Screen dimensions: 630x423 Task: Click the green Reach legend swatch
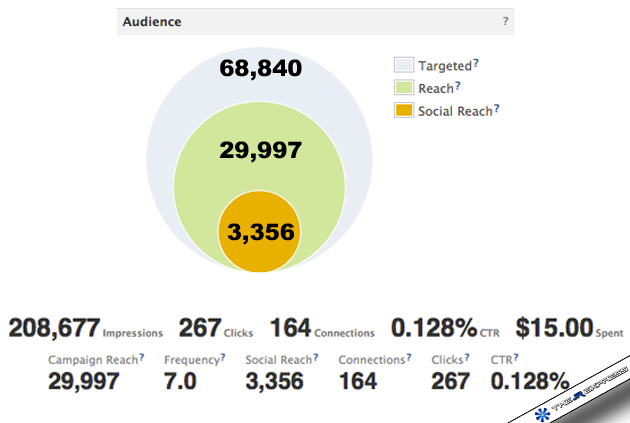tap(402, 88)
